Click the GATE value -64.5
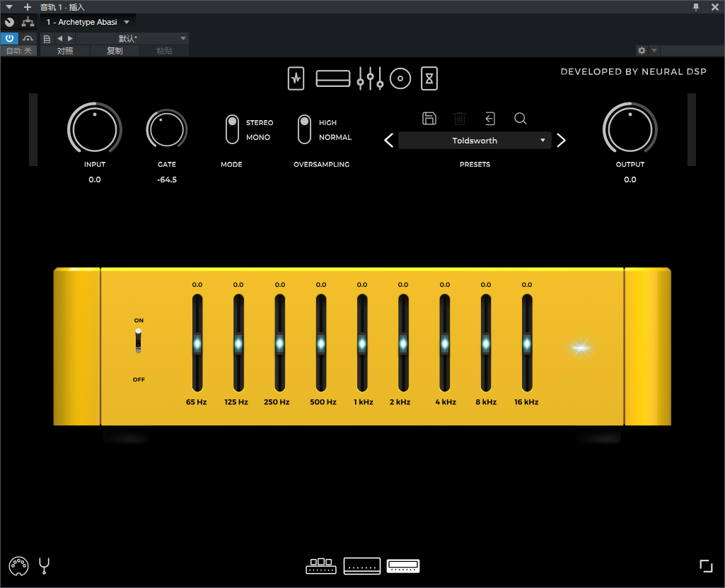 167,180
